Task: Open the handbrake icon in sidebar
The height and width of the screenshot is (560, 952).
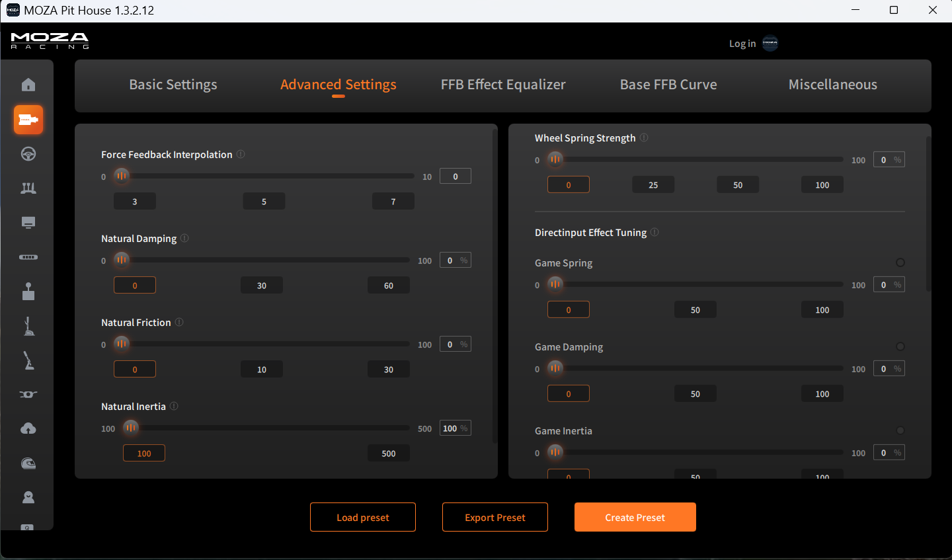Action: click(28, 360)
